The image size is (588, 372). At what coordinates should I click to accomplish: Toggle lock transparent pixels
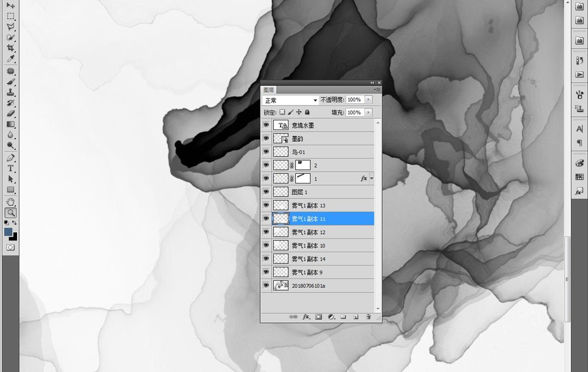point(282,112)
